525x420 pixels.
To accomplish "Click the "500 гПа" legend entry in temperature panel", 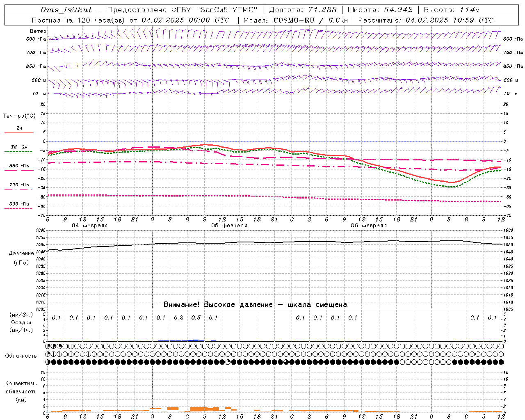I will (x=19, y=204).
